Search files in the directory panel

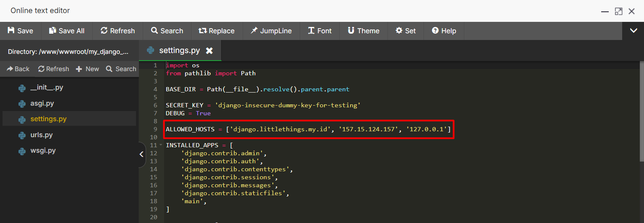click(121, 69)
